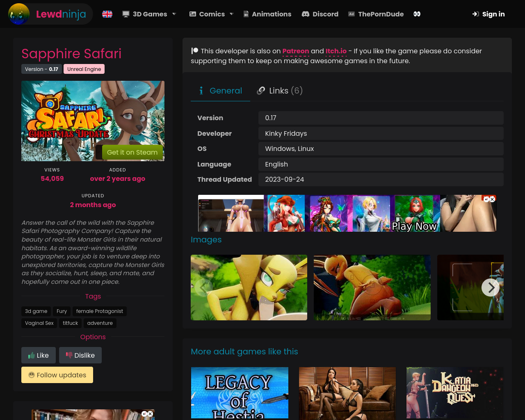Open the developer's Patreon link
Viewport: 525px width, 420px height.
coord(296,51)
